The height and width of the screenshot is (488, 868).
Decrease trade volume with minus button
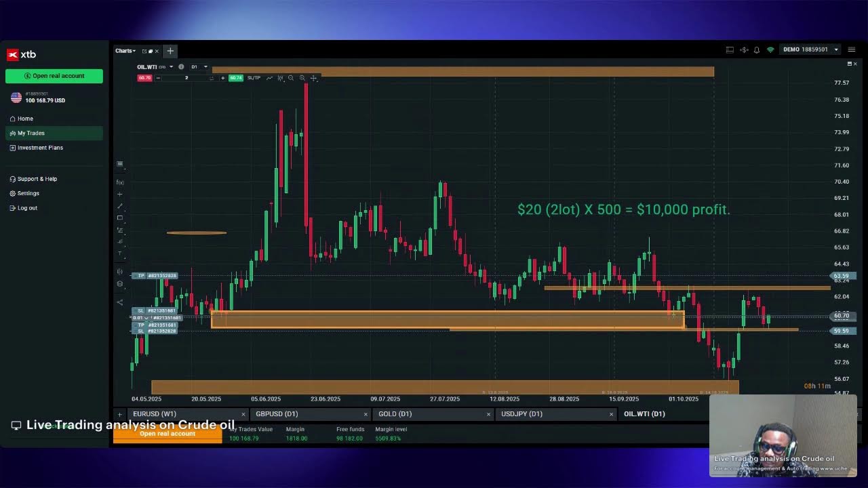[158, 78]
